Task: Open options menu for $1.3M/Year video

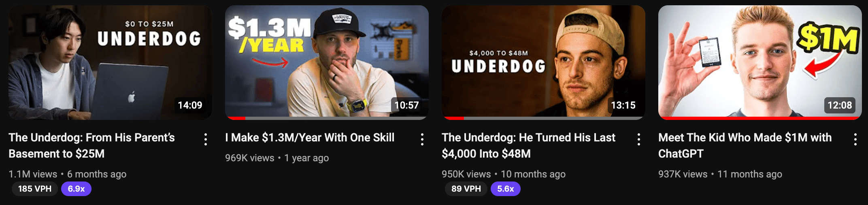Action: (422, 139)
